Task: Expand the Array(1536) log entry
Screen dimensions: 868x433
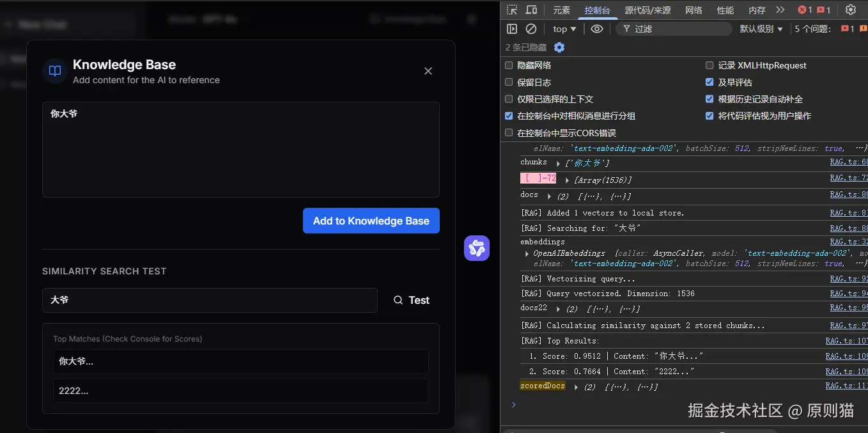Action: click(567, 180)
